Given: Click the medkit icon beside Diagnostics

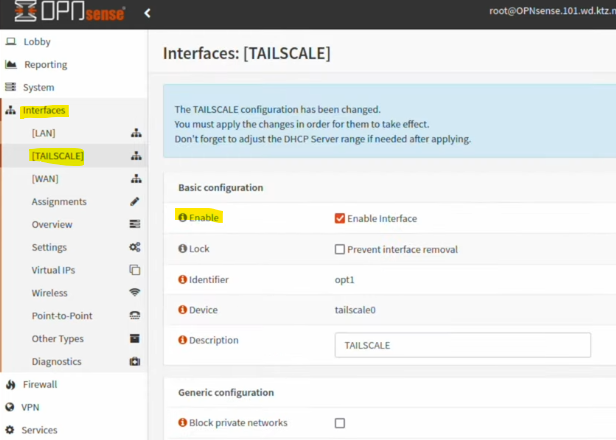Looking at the screenshot, I should (x=135, y=361).
